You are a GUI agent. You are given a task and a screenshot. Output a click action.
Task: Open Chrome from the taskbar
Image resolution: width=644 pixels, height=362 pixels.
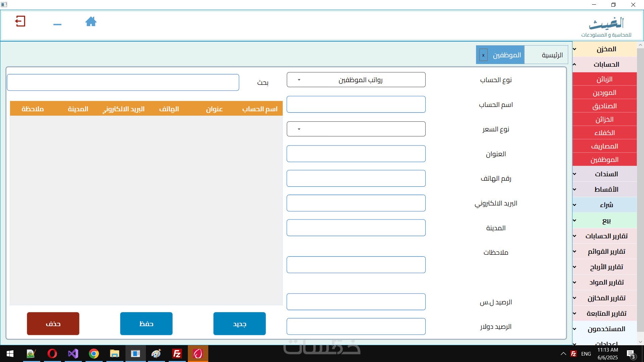[x=94, y=354]
